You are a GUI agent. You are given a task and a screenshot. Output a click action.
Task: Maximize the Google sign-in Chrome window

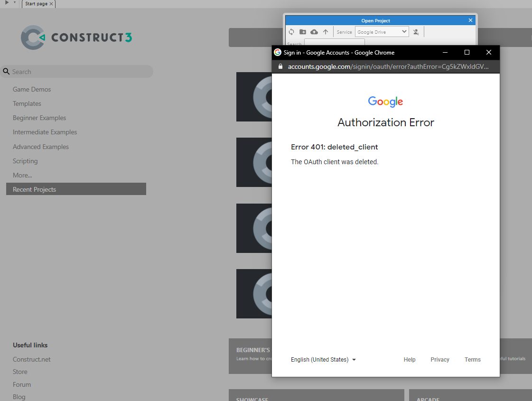pos(467,52)
